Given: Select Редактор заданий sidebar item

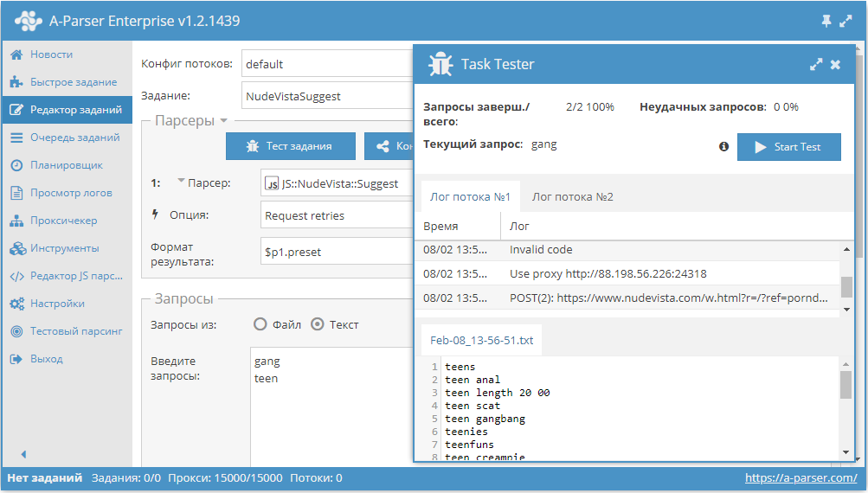Looking at the screenshot, I should point(67,110).
